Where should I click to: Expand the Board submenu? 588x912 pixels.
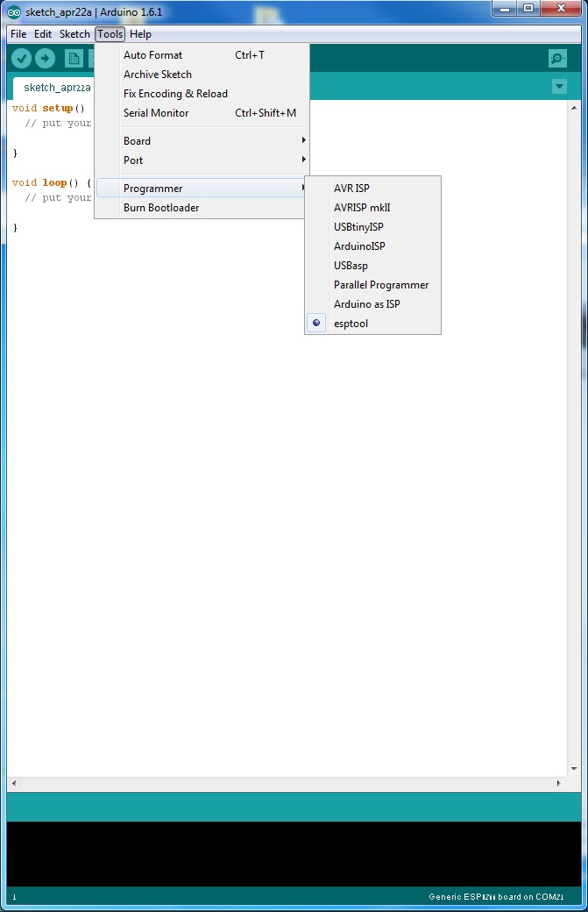click(x=202, y=141)
